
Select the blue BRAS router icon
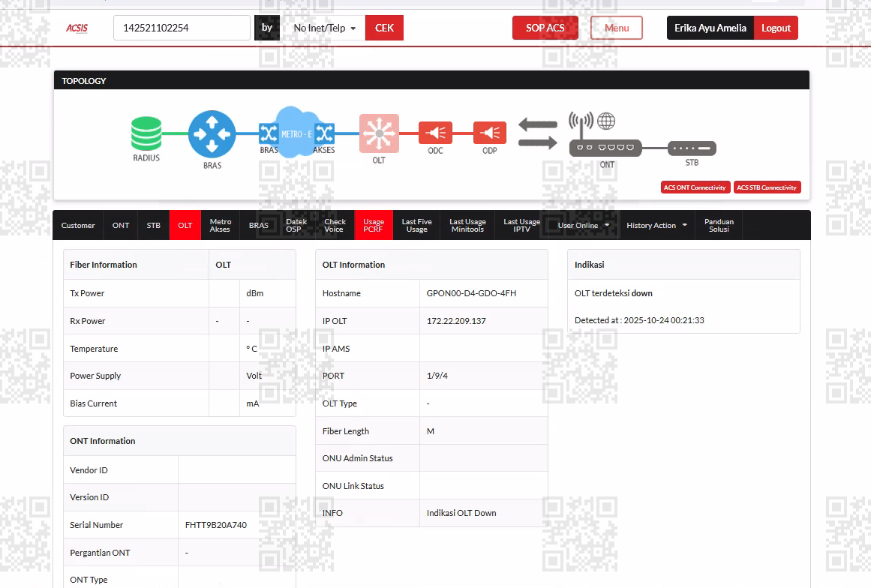(212, 133)
